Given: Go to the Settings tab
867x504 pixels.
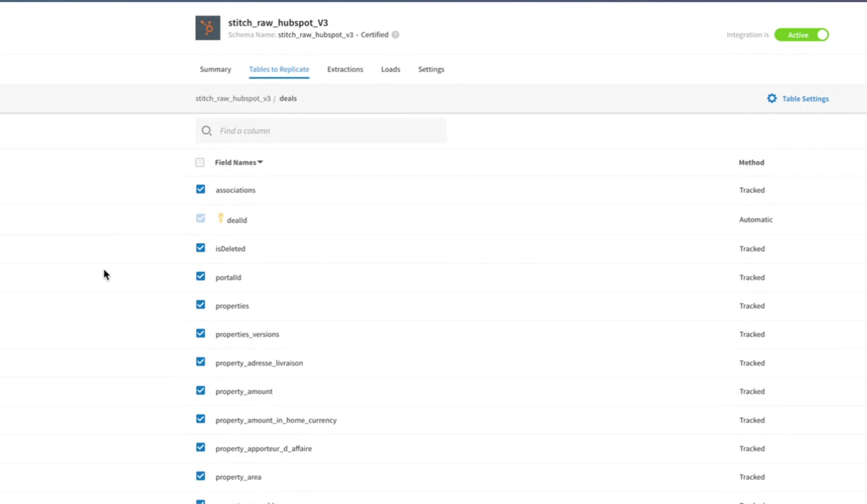Looking at the screenshot, I should point(431,69).
